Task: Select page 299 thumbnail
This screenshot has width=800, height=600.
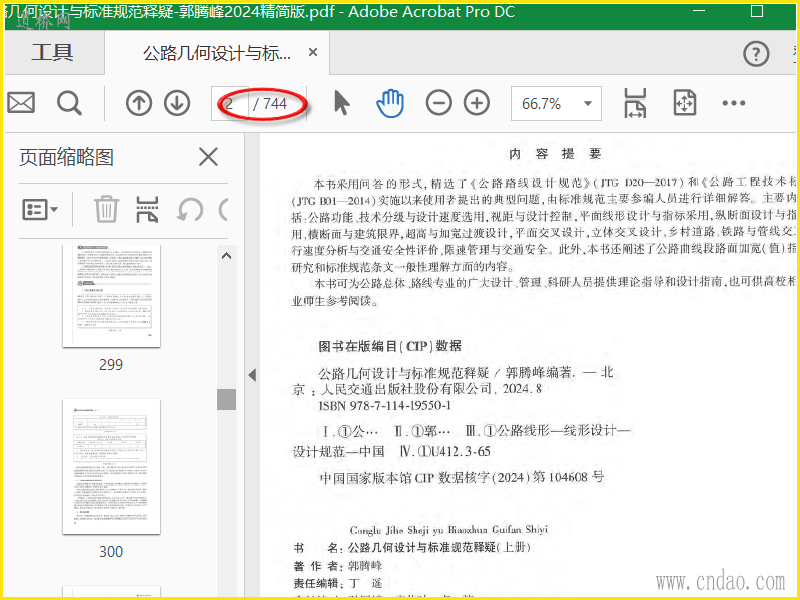Action: pos(111,296)
